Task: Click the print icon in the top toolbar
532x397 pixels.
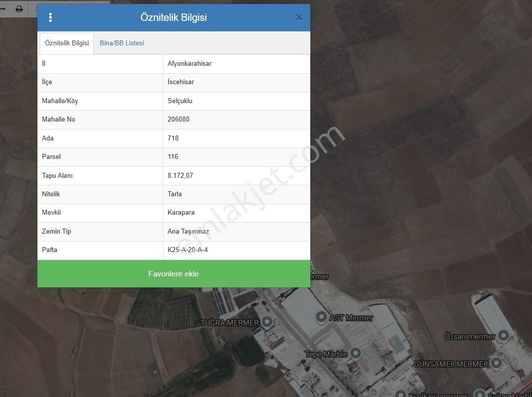Action: [19, 9]
